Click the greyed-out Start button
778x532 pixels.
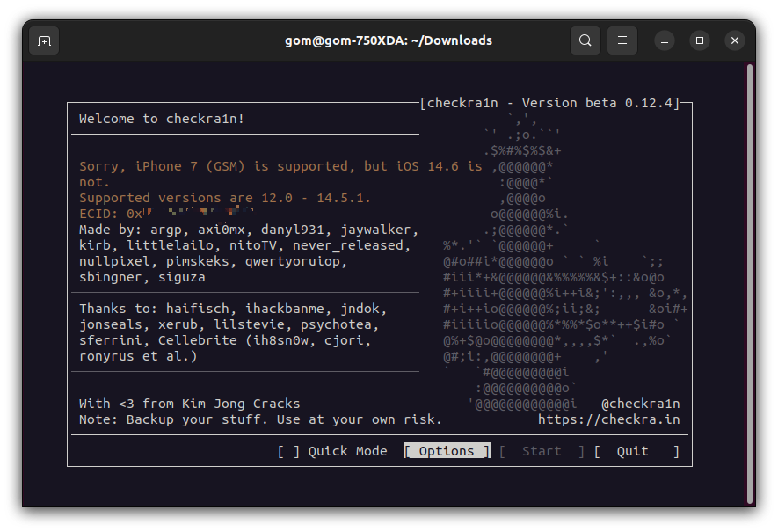(542, 451)
